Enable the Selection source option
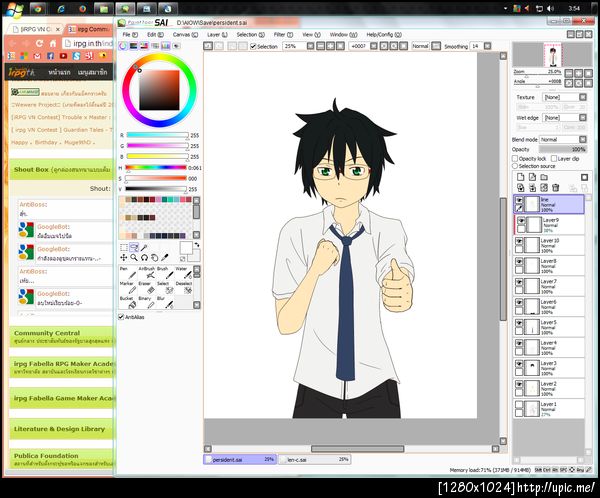 [515, 166]
